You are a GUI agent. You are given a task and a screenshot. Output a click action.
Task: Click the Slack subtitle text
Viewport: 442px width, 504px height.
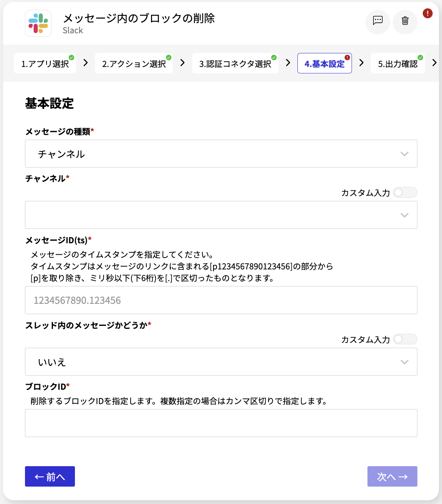(73, 31)
